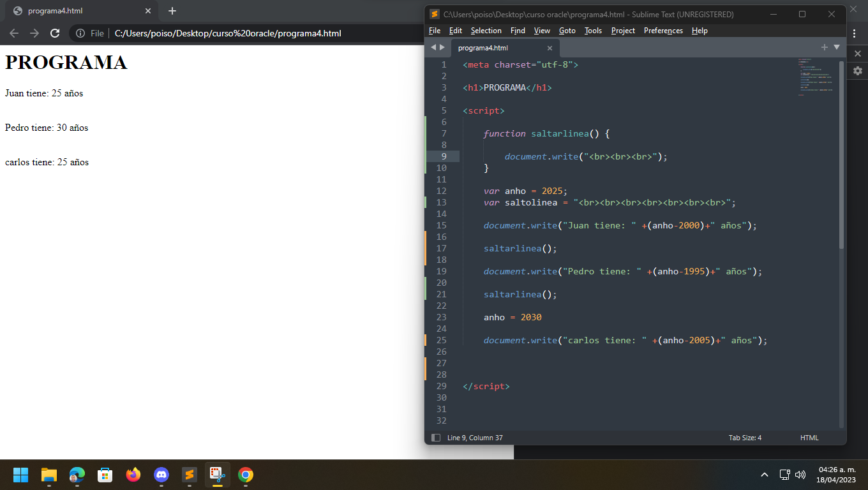
Task: Add a new tab with Sublime's plus icon
Action: point(824,47)
